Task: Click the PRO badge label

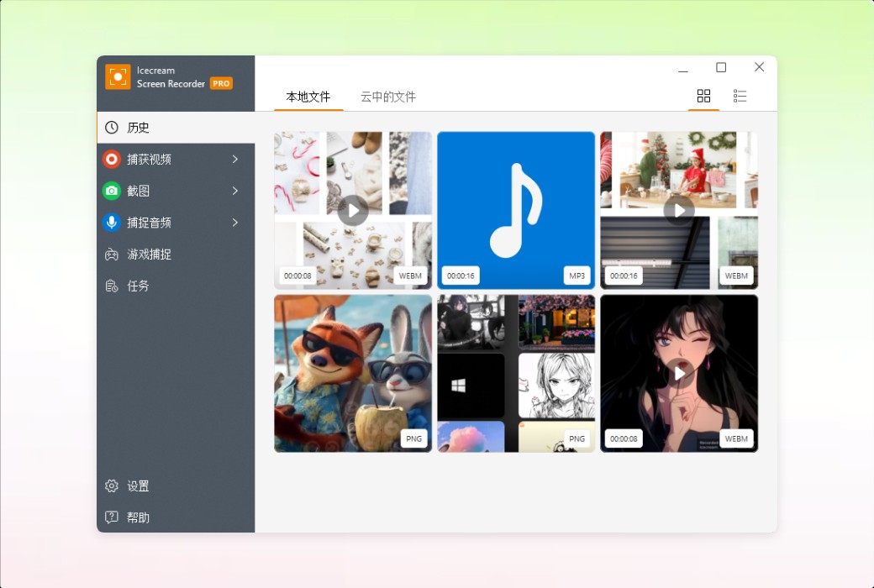Action: (x=220, y=83)
